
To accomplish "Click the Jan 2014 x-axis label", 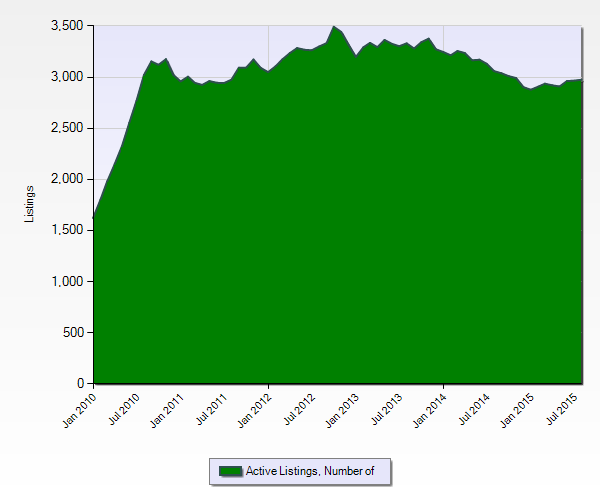I will pos(430,410).
